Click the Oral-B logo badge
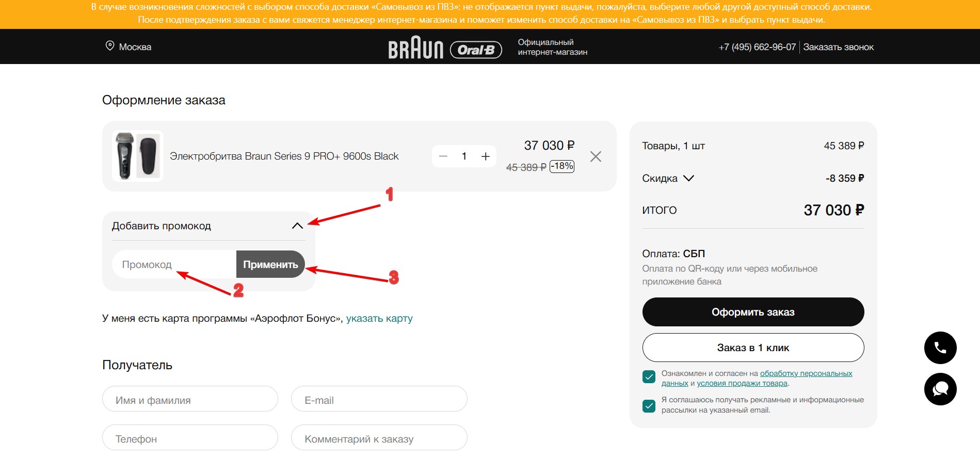 [476, 50]
